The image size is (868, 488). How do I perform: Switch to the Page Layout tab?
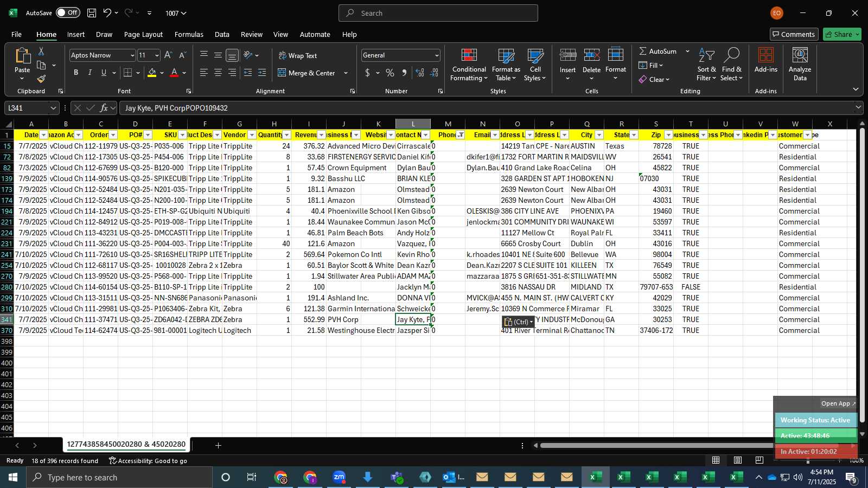[143, 34]
